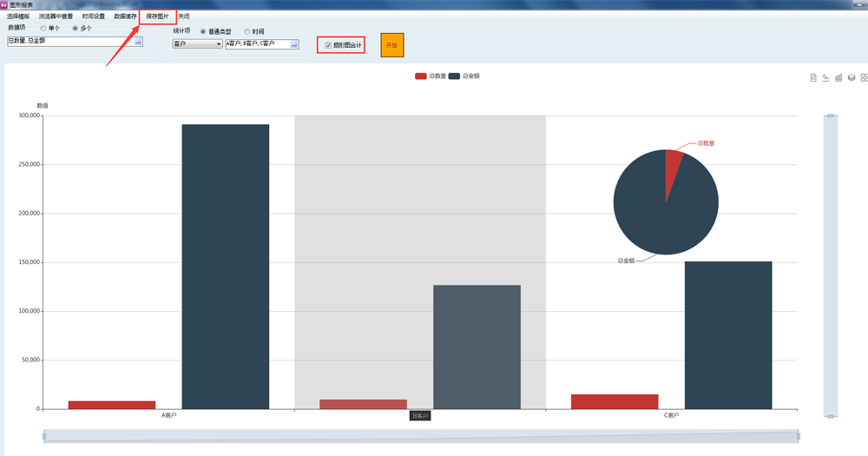The width and height of the screenshot is (868, 456).
Task: Open customer list picker ellipsis button
Action: point(294,44)
